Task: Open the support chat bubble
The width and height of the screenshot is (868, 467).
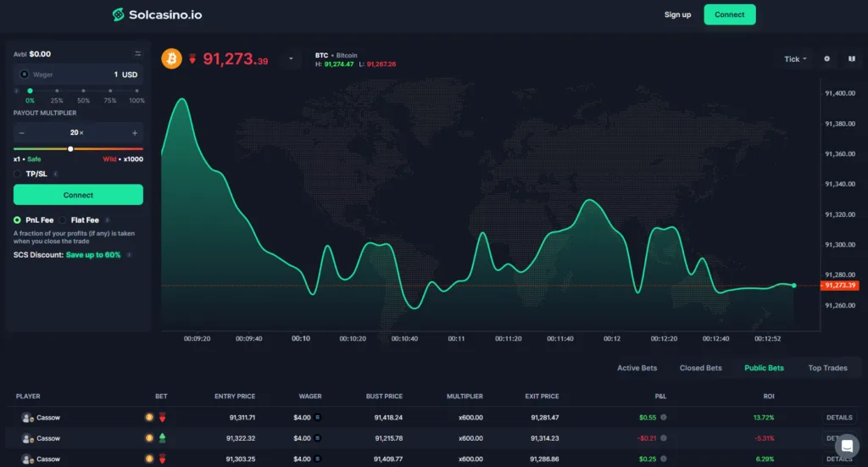Action: 846,446
